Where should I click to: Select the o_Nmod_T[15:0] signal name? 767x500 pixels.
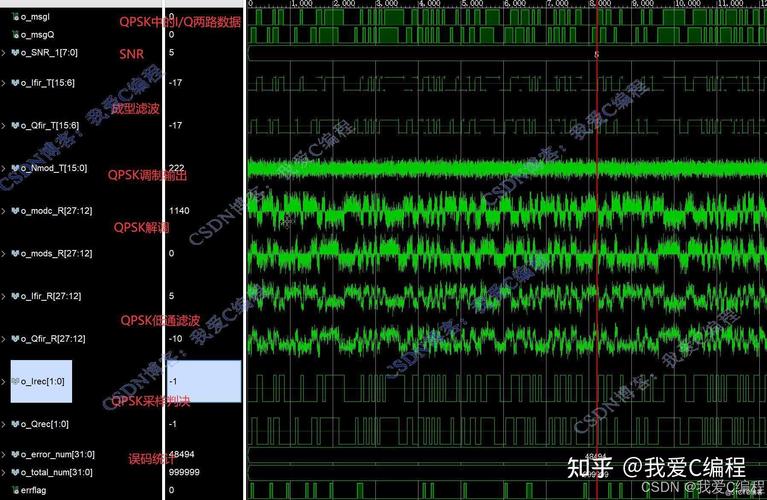tap(54, 168)
